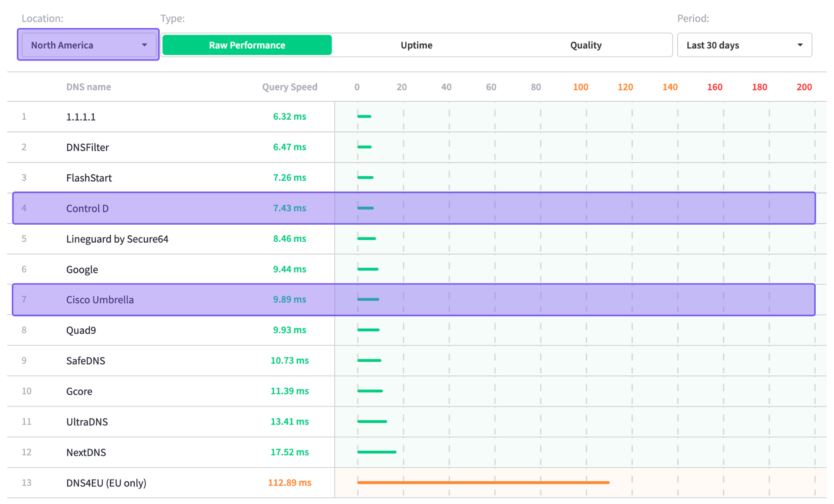Click the Google DNS entry
The image size is (834, 504).
point(82,269)
